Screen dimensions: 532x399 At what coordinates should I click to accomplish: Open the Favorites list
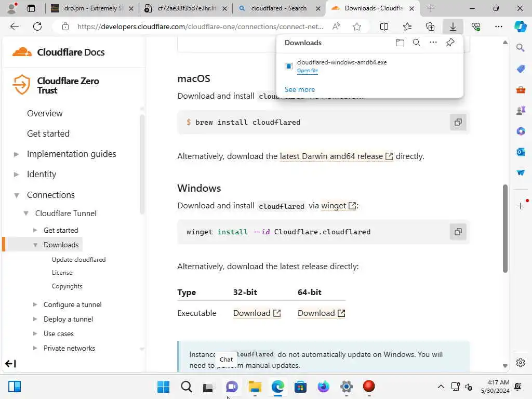coord(407,26)
